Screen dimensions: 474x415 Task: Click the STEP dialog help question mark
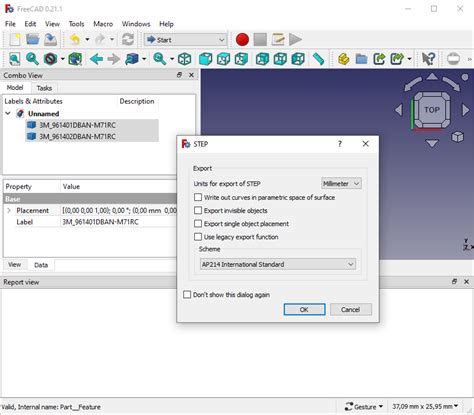pyautogui.click(x=340, y=144)
